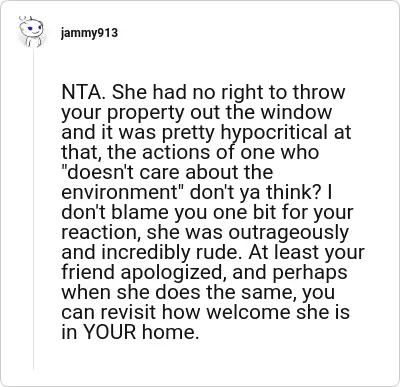Click the text 'friend apologized'
The image size is (400, 387).
click(143, 273)
